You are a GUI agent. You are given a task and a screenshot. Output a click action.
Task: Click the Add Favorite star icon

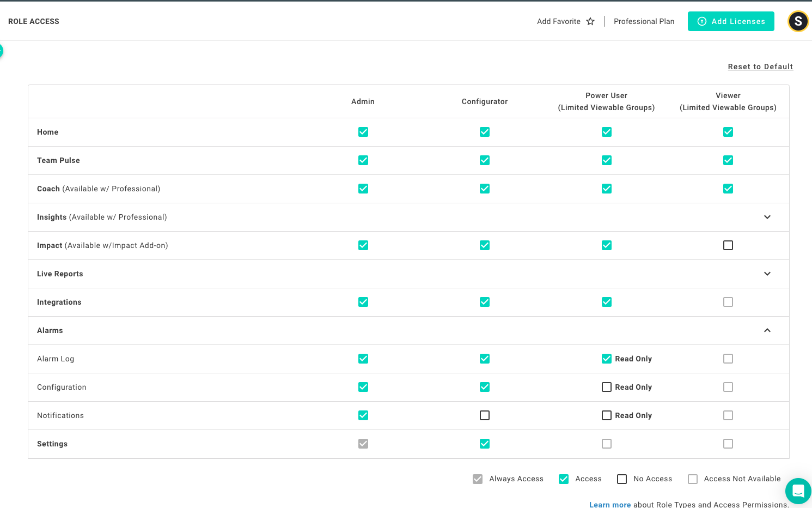(x=590, y=21)
